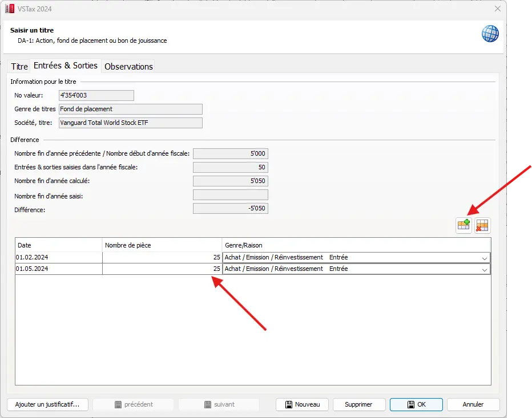The height and width of the screenshot is (418, 532).
Task: Select the Entrées & Sorties tab
Action: (66, 66)
